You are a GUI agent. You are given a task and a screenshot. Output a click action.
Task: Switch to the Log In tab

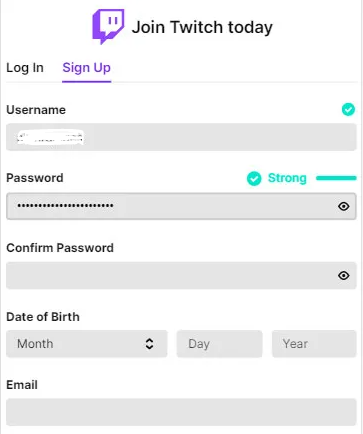[x=25, y=68]
